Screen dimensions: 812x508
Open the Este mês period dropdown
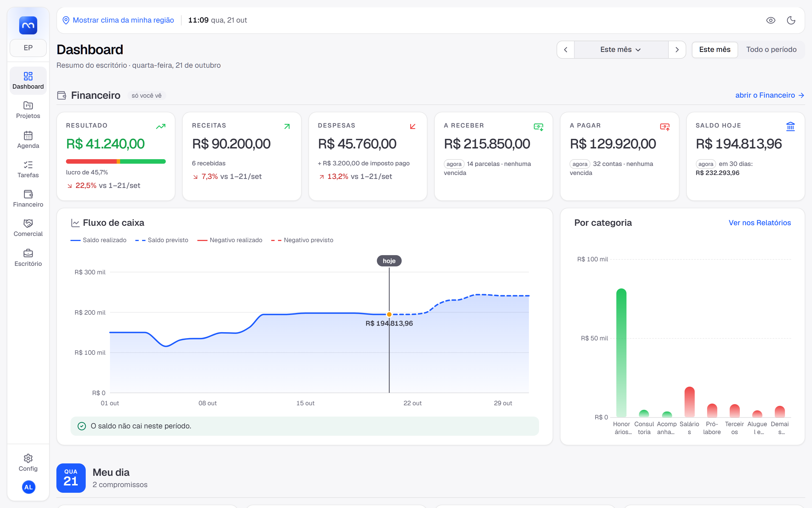pyautogui.click(x=621, y=50)
